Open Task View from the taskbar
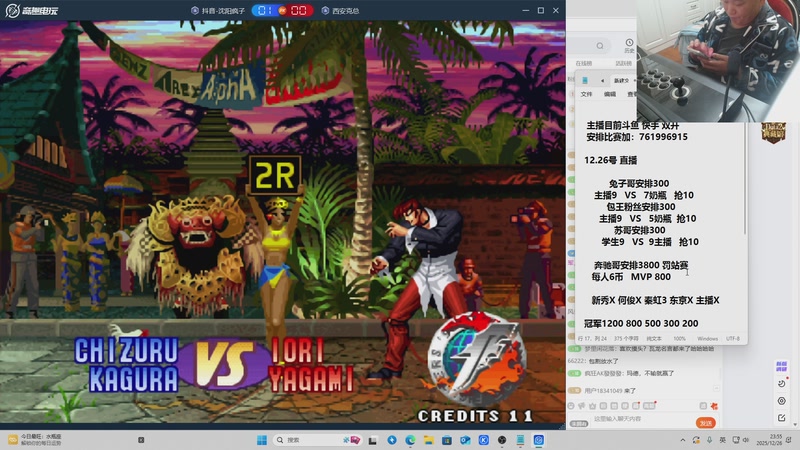The height and width of the screenshot is (450, 800). 373,440
